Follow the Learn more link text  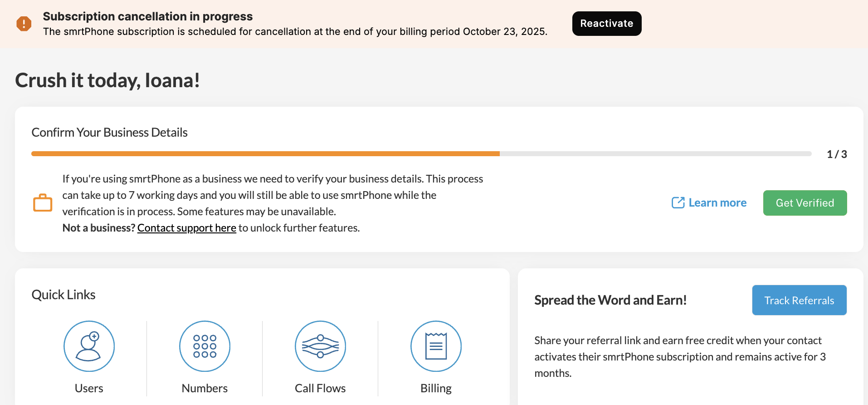(x=717, y=203)
